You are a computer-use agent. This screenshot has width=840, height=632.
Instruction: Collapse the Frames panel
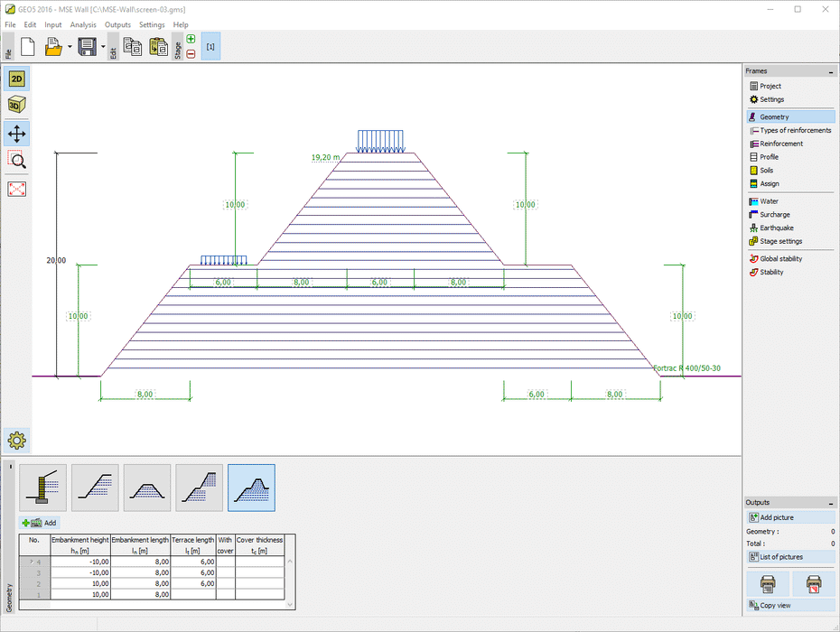click(833, 70)
